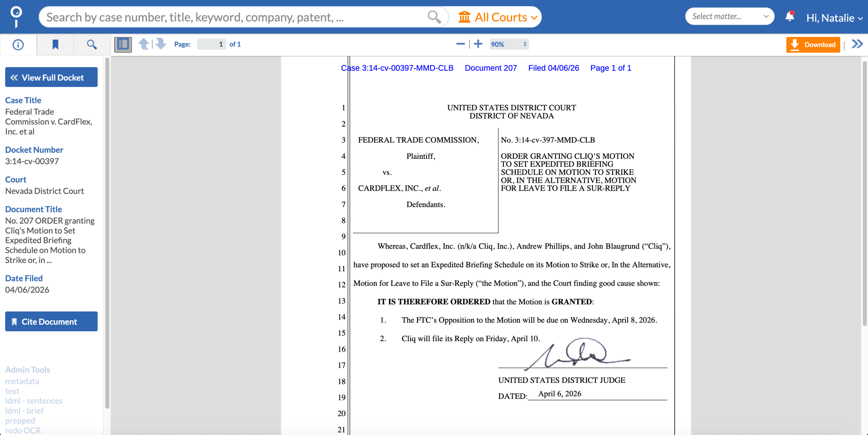Open the All Courts dropdown
Image resolution: width=868 pixels, height=435 pixels.
pyautogui.click(x=498, y=17)
